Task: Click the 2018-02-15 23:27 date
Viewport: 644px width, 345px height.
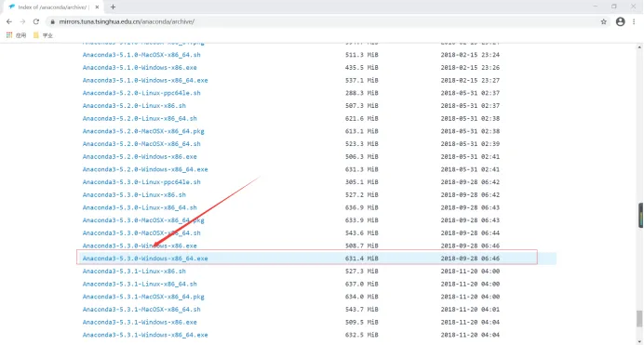Action: coord(470,80)
